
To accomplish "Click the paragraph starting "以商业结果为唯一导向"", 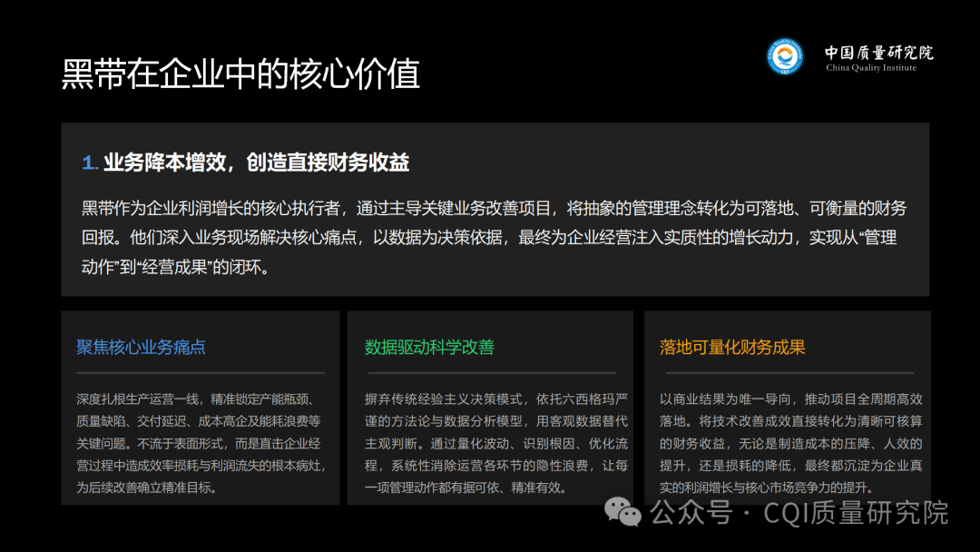I will (x=791, y=443).
